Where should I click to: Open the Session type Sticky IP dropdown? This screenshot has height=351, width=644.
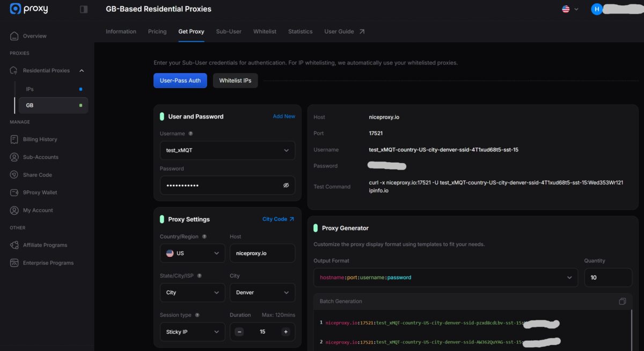(x=192, y=332)
